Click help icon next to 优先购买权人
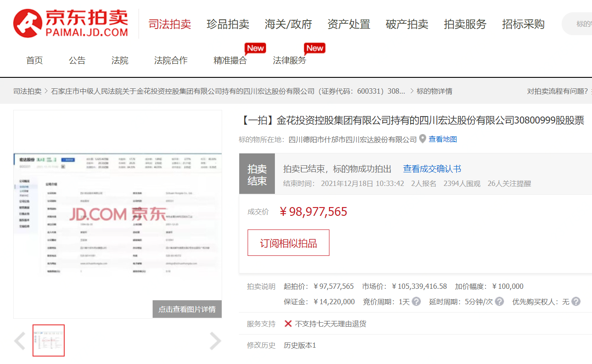The height and width of the screenshot is (364, 592). pyautogui.click(x=576, y=302)
